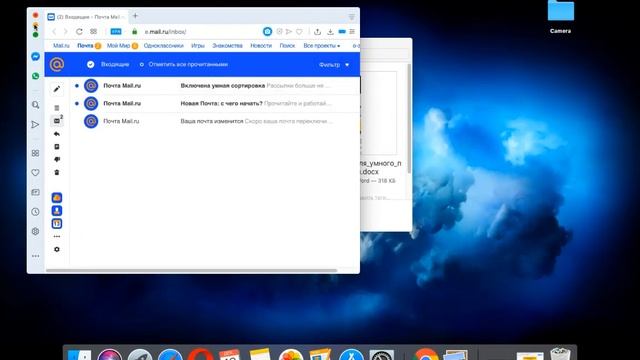Open Новости in top navigation
This screenshot has height=360, width=640.
pos(261,46)
